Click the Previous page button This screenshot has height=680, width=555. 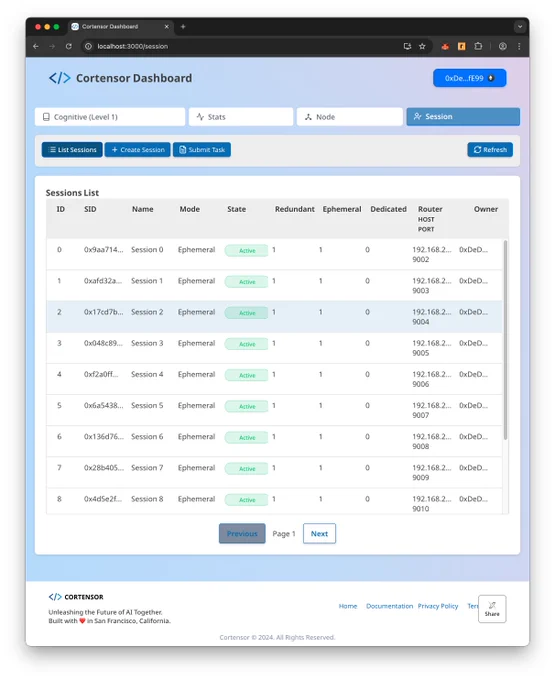coord(242,533)
